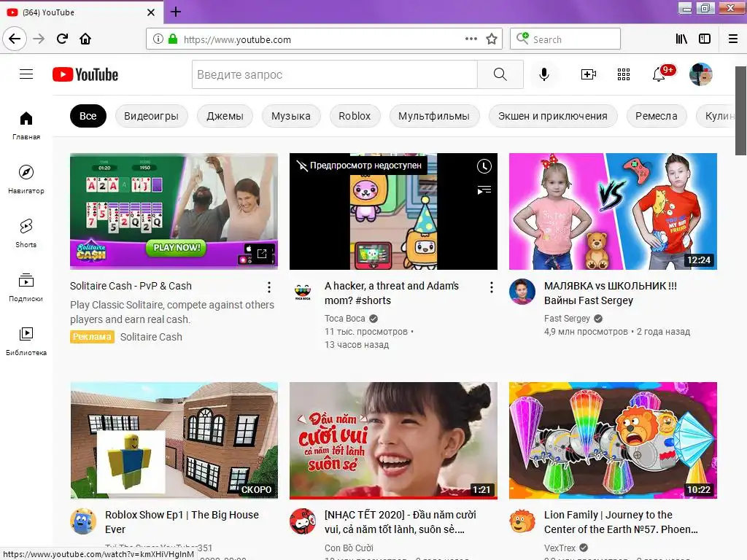Open the VexTrex channel lion avatar

(522, 521)
